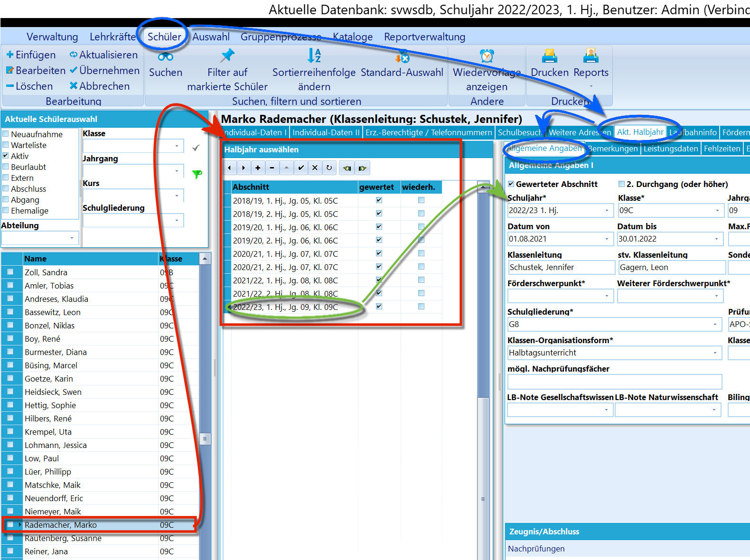750x560 pixels.
Task: Add a Halbjahr with the plus icon
Action: [x=258, y=168]
